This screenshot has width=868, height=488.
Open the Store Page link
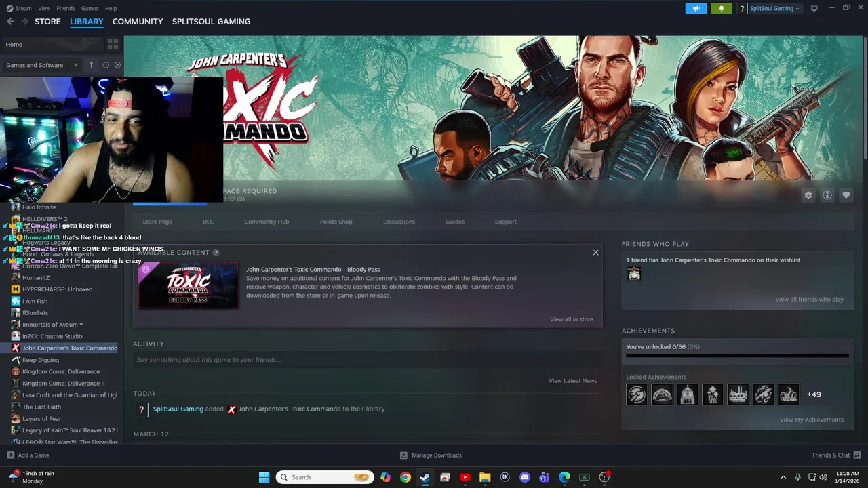click(157, 222)
